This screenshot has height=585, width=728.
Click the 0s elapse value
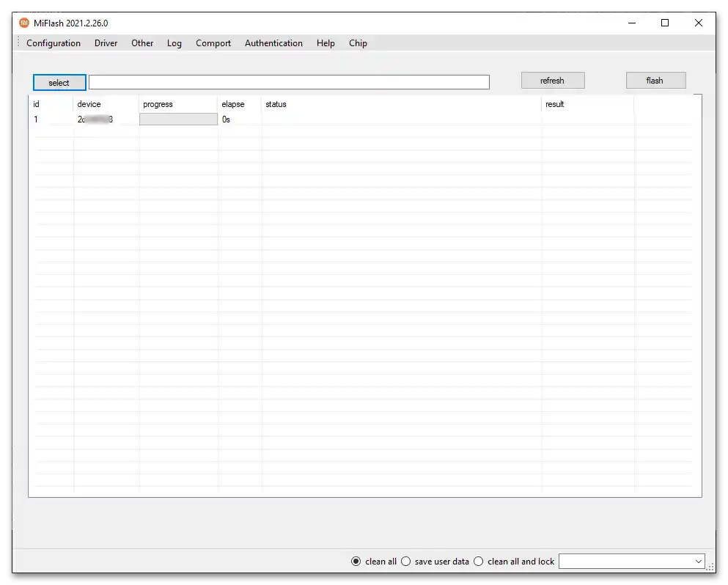coord(226,119)
